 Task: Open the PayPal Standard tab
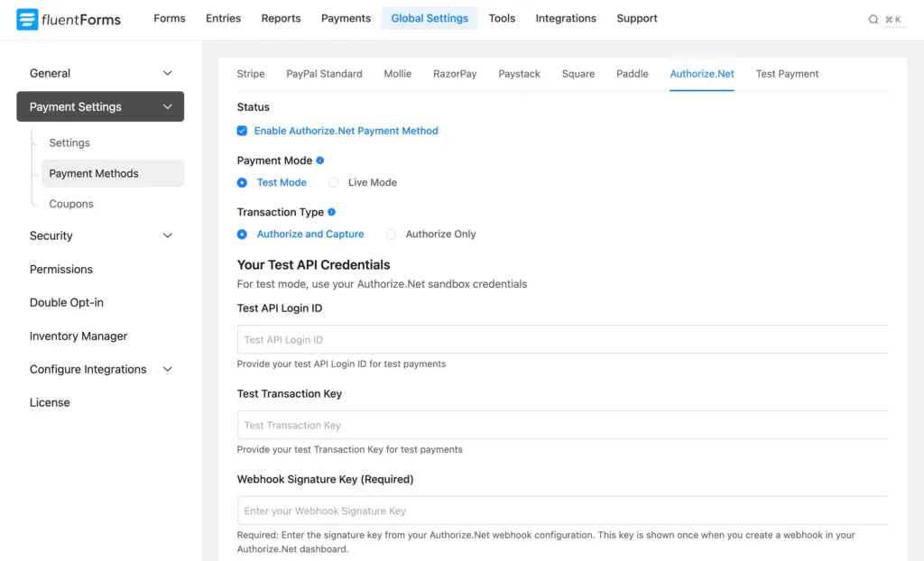pos(324,74)
